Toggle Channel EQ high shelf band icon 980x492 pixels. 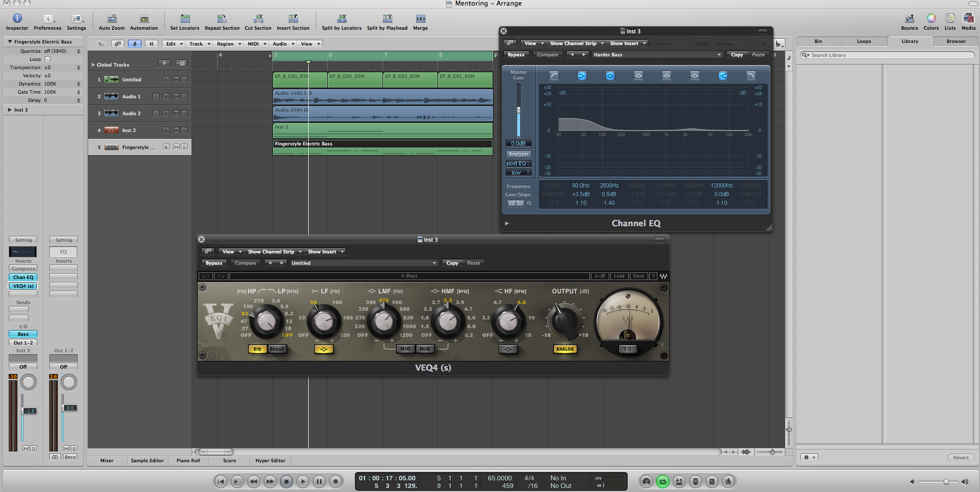point(722,76)
